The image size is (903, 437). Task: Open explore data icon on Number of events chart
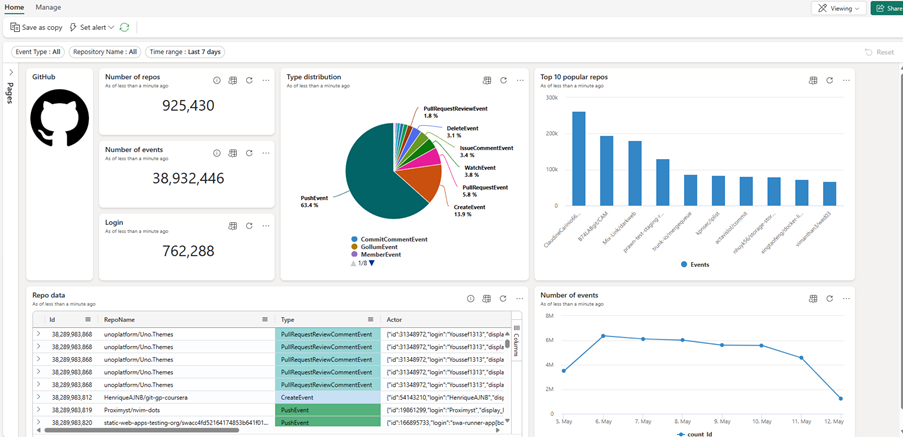point(813,298)
